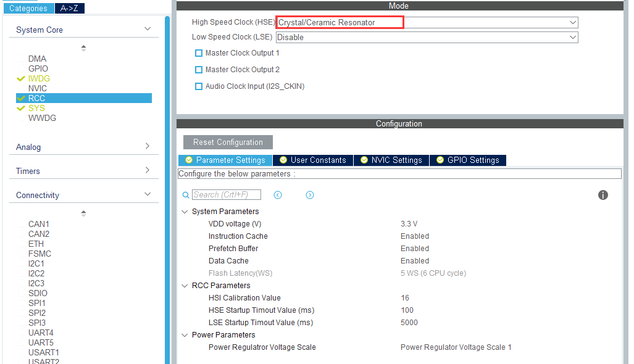Click the search magnifier icon in Parameter Settings
The height and width of the screenshot is (364, 634).
[x=186, y=194]
